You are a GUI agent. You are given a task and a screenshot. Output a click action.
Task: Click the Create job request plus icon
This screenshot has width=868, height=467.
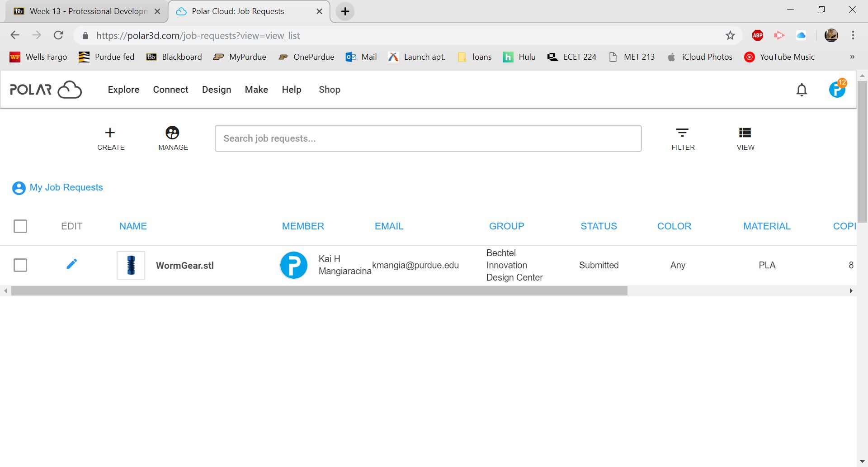(110, 133)
